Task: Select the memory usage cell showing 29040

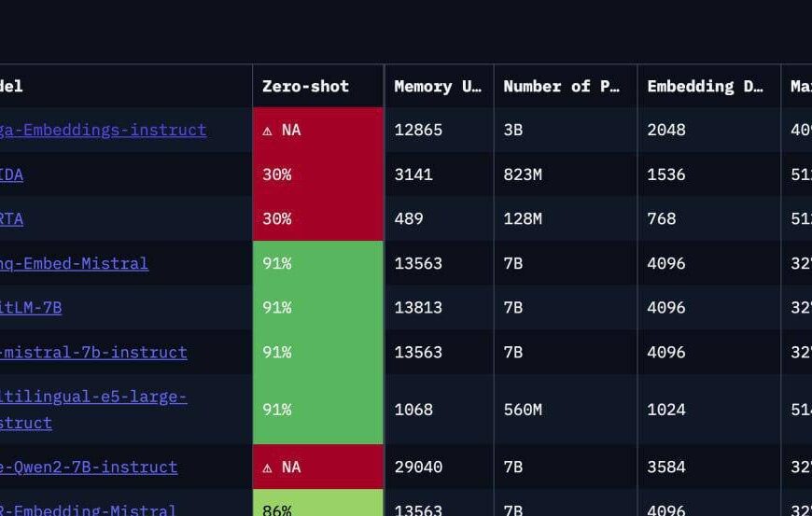Action: 418,467
